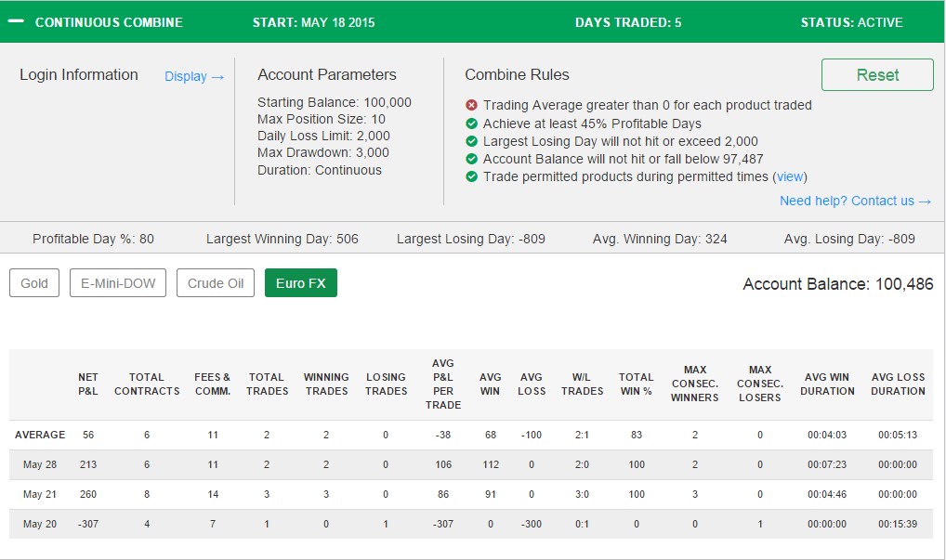
Task: Click the DAYS TRADED: 5 header text
Action: pyautogui.click(x=628, y=22)
